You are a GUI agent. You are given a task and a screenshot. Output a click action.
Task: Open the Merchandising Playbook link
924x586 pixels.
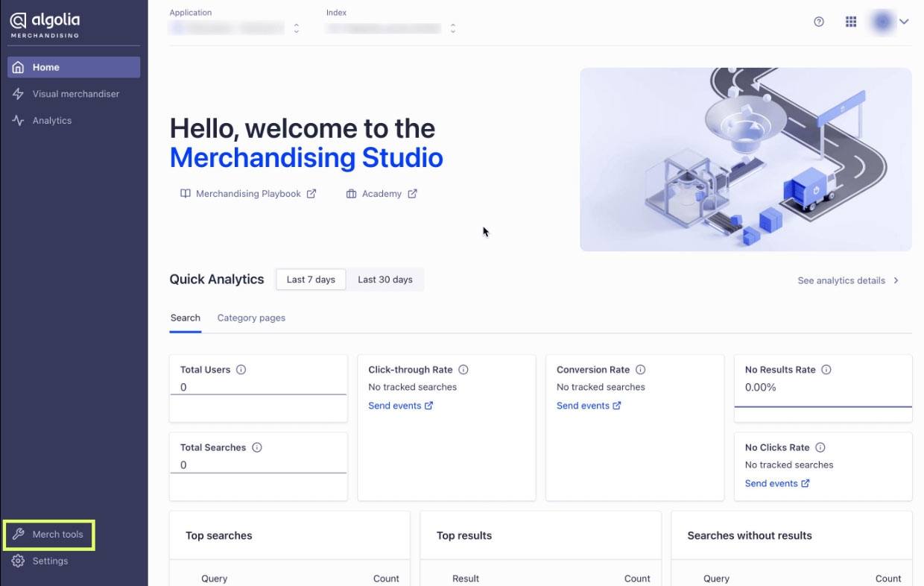[x=248, y=194]
